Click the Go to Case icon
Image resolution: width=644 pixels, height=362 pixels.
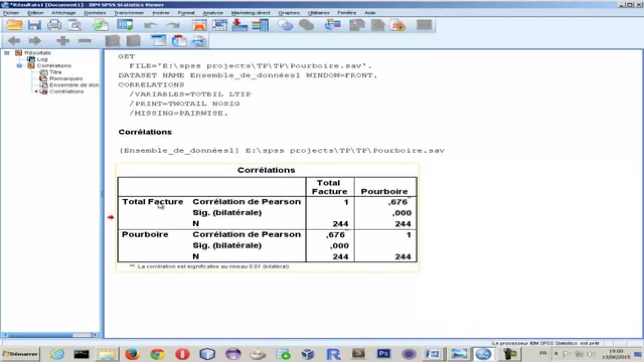pos(220,25)
